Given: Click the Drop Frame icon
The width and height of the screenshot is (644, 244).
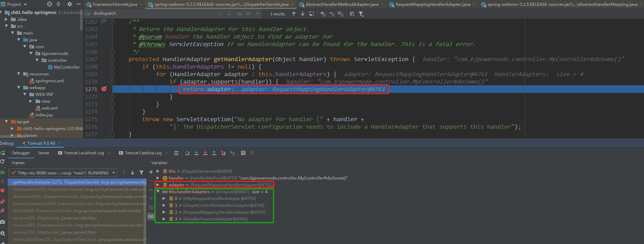Looking at the screenshot, I should 223,153.
